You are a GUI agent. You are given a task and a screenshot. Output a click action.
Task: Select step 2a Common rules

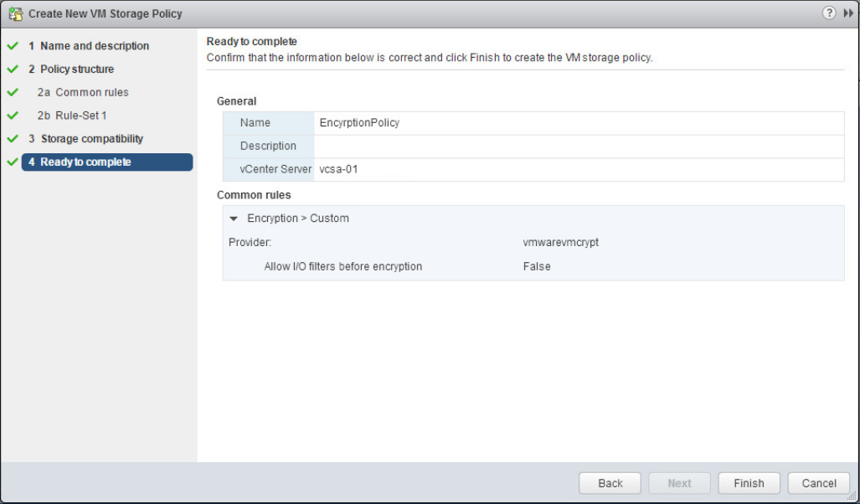(x=83, y=92)
